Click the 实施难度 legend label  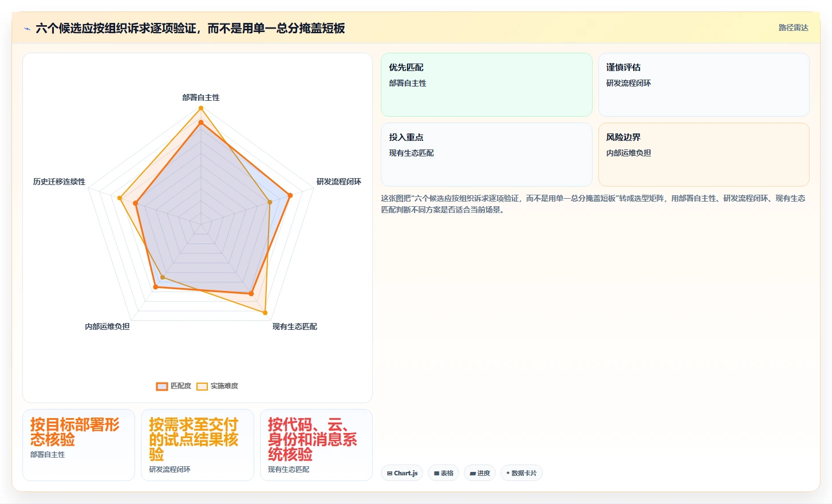click(x=224, y=386)
